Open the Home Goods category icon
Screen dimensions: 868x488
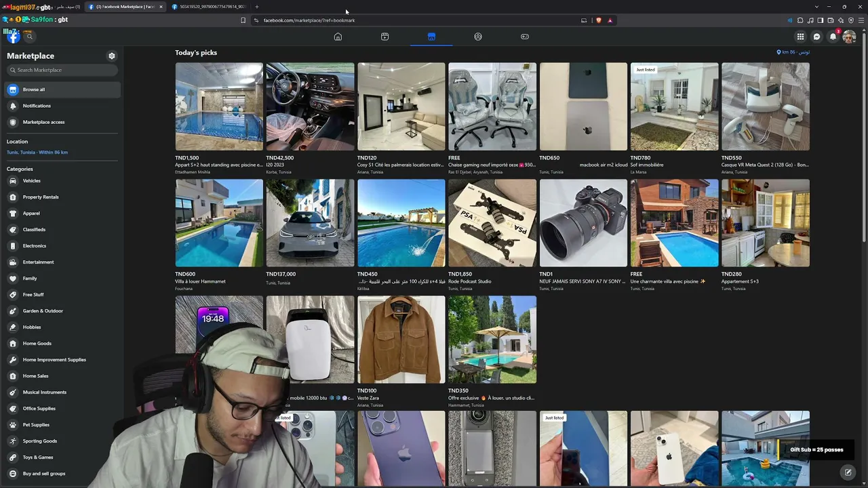tap(12, 344)
